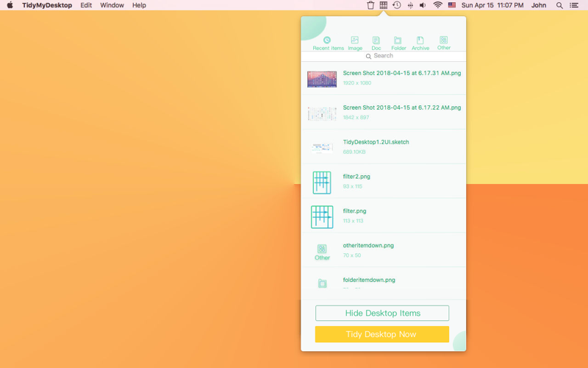Click the Help menu
Screen dimensions: 588x368
coord(139,5)
